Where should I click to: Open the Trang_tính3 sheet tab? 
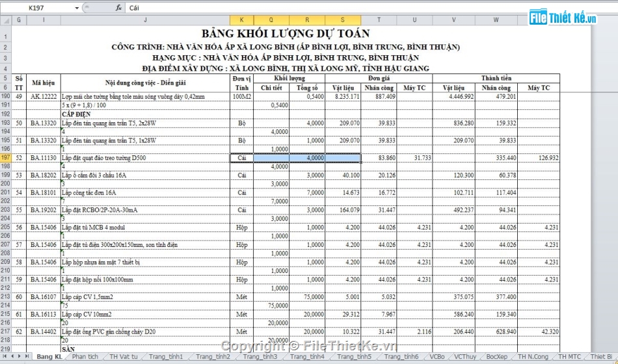coord(260,356)
